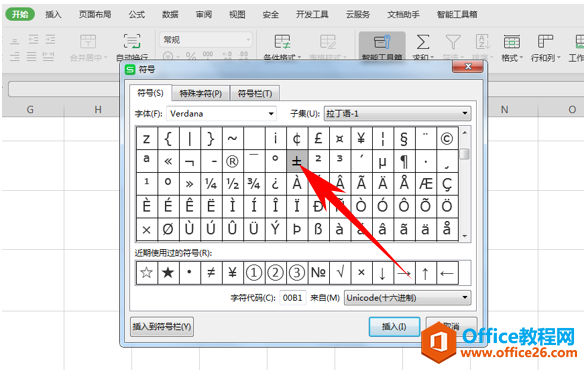The width and height of the screenshot is (584, 370).
Task: Click the conditional formatting (条件格式) icon
Action: point(282,46)
